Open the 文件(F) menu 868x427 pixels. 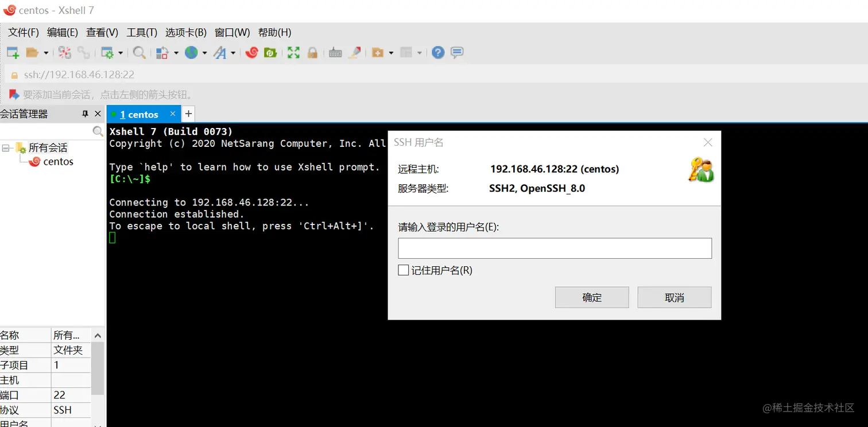[24, 32]
